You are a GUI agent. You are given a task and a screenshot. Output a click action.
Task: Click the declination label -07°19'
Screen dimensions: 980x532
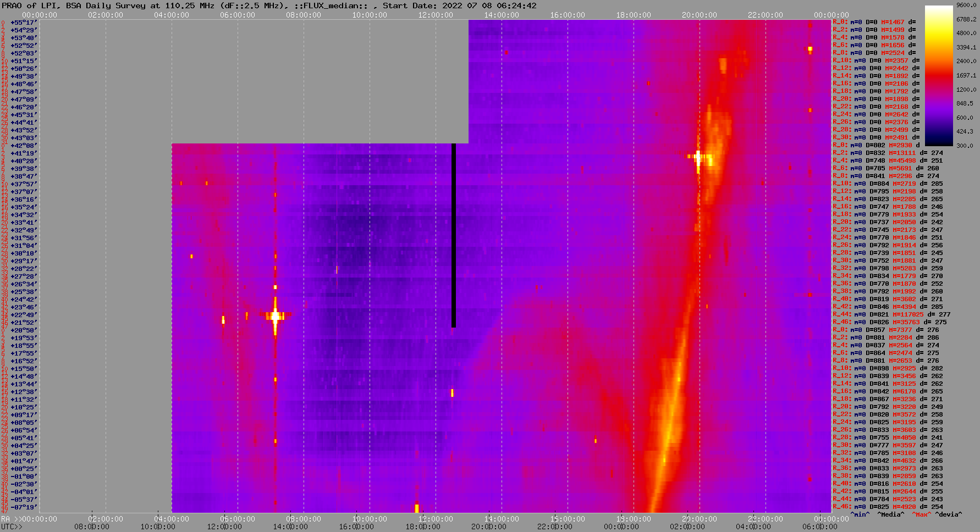click(x=24, y=507)
